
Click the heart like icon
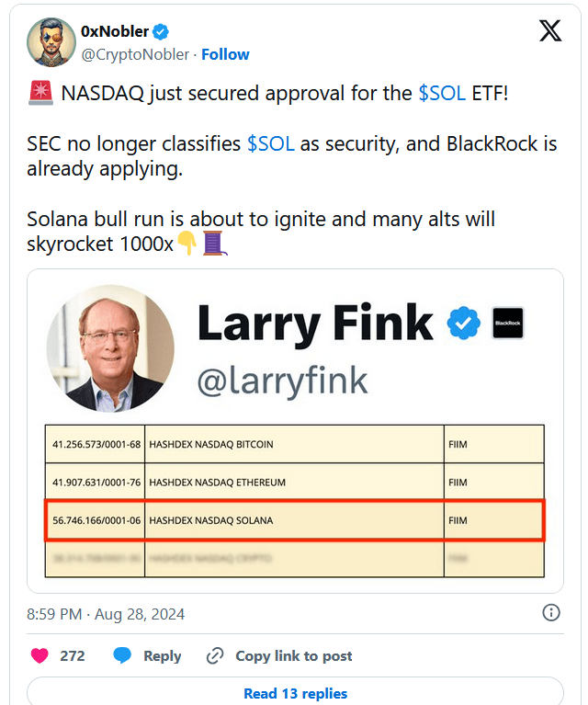click(x=40, y=655)
